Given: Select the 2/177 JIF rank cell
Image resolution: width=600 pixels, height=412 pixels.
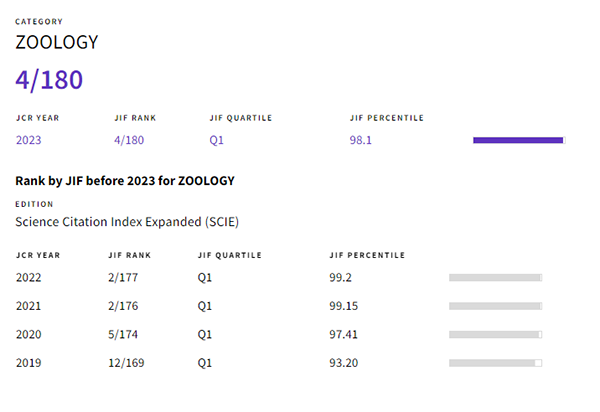Looking at the screenshot, I should [123, 277].
